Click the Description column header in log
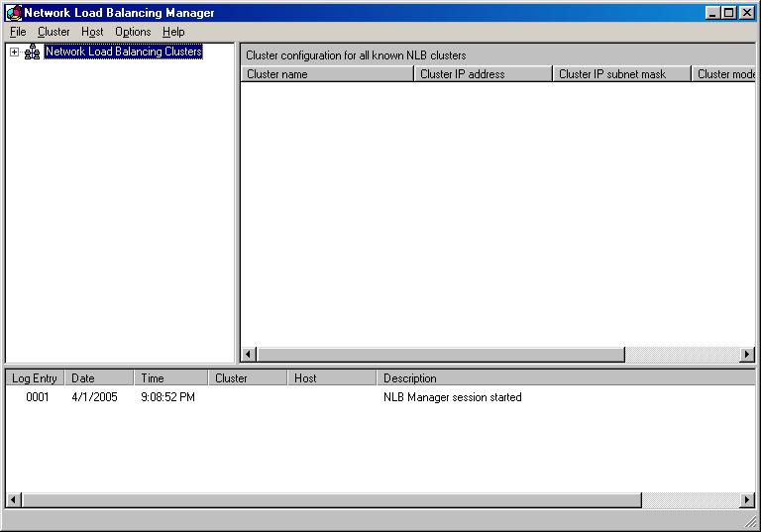 point(566,378)
